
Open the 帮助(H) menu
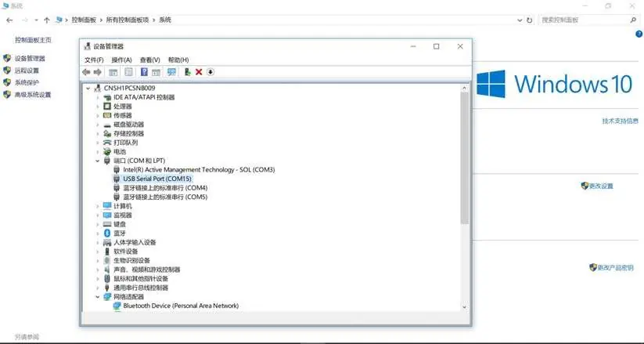pos(178,60)
